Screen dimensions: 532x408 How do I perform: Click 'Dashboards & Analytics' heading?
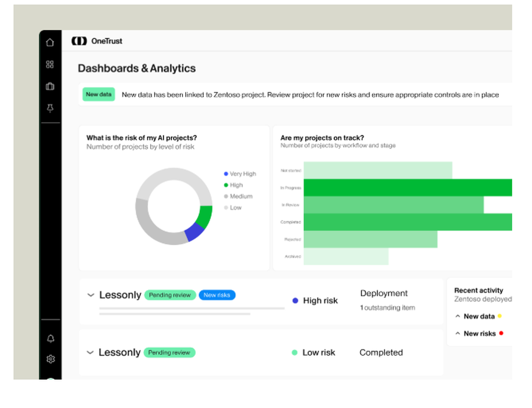tap(137, 68)
